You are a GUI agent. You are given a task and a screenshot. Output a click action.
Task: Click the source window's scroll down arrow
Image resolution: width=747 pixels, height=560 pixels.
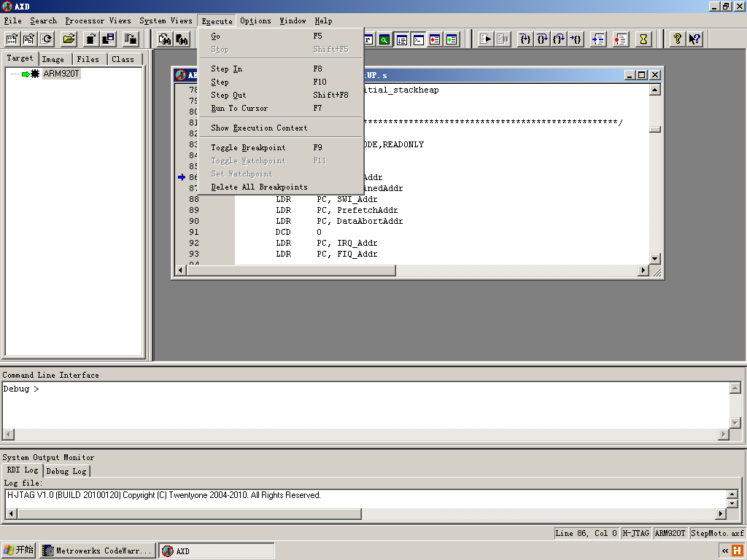[x=654, y=259]
